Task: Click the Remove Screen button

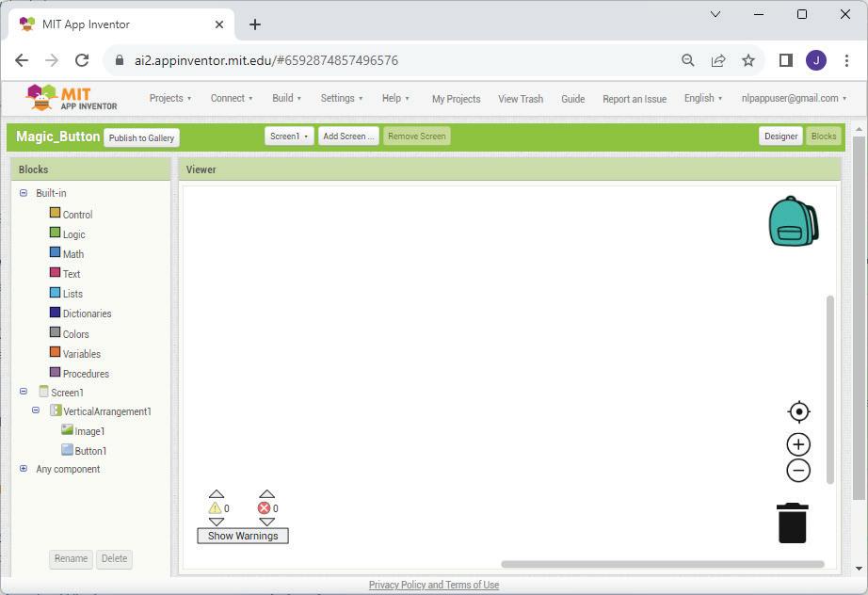Action: click(x=416, y=137)
